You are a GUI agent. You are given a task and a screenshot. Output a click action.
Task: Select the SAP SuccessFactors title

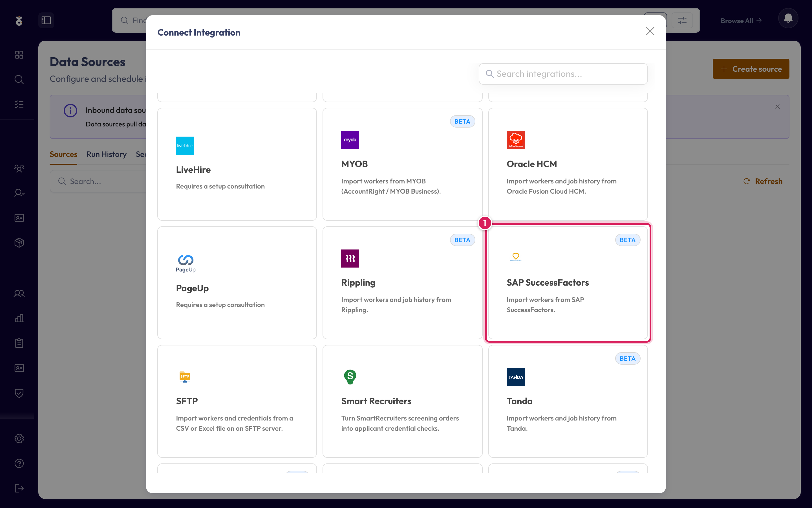[548, 283]
